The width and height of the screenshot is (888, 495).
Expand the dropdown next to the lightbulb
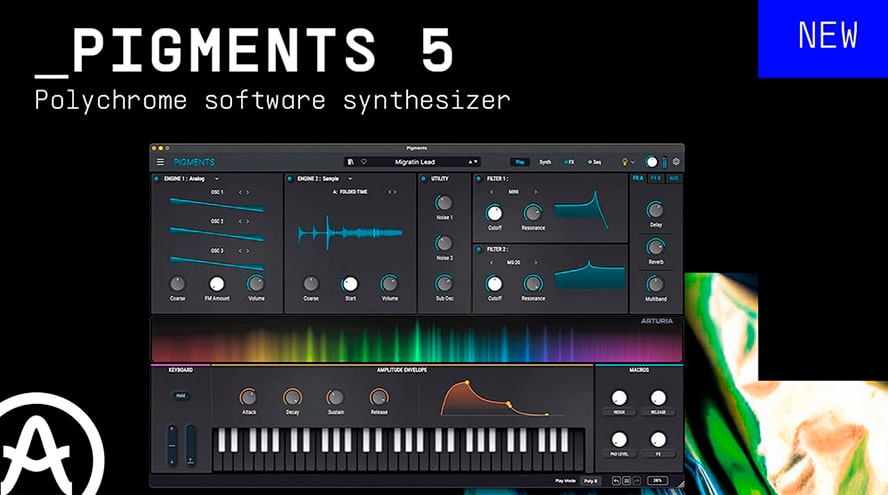[x=633, y=163]
